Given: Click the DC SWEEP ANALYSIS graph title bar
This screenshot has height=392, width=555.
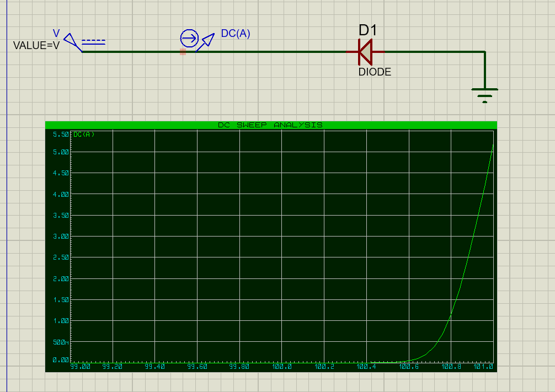Looking at the screenshot, I should point(270,125).
